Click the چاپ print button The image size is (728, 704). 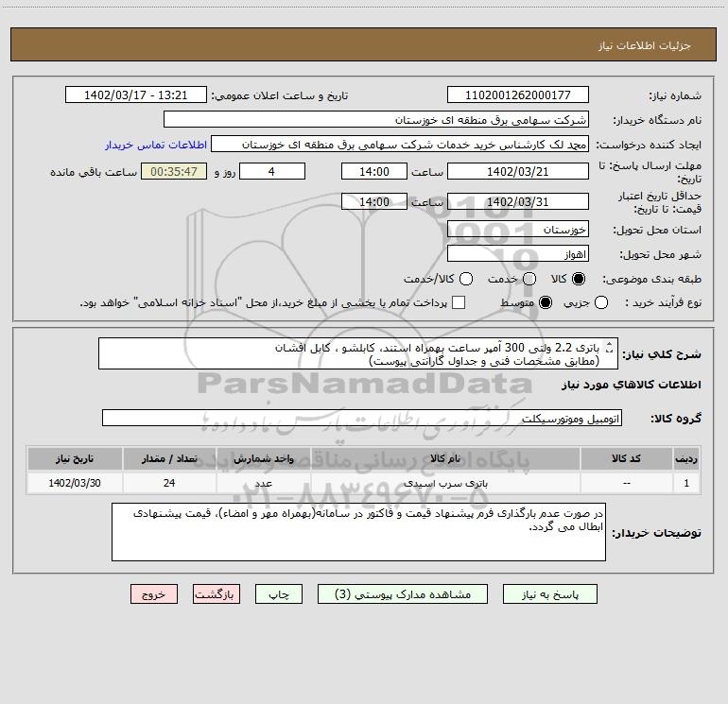pos(279,594)
